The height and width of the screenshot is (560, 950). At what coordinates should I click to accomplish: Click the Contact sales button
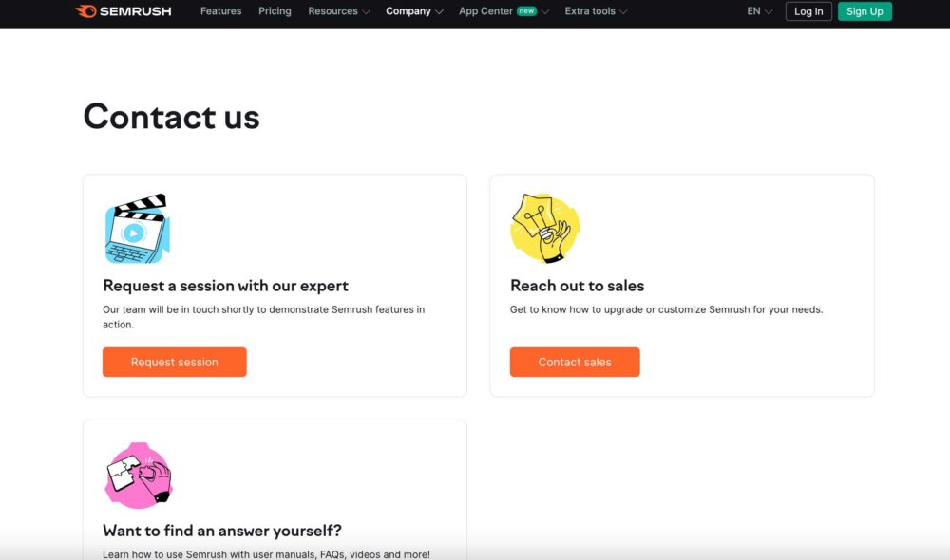575,362
